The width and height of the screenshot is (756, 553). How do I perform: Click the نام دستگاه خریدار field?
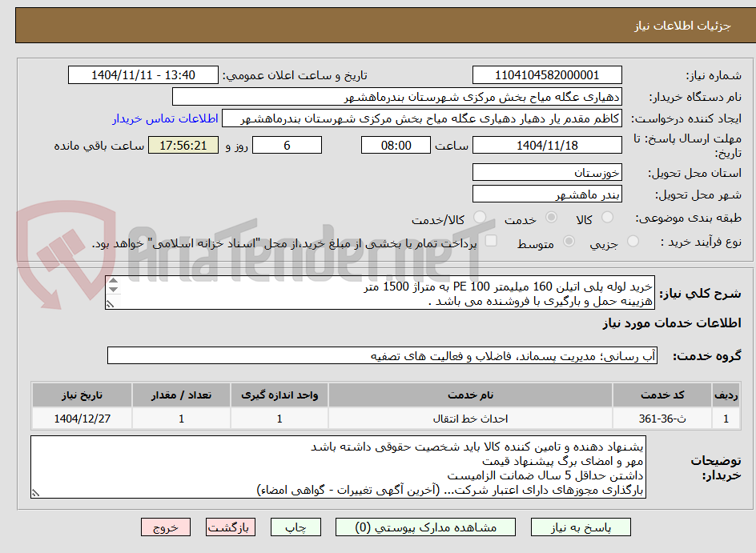tap(396, 97)
